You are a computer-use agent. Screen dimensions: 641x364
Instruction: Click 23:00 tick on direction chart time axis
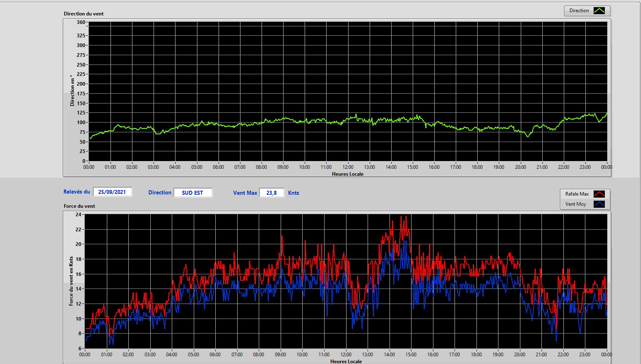585,167
